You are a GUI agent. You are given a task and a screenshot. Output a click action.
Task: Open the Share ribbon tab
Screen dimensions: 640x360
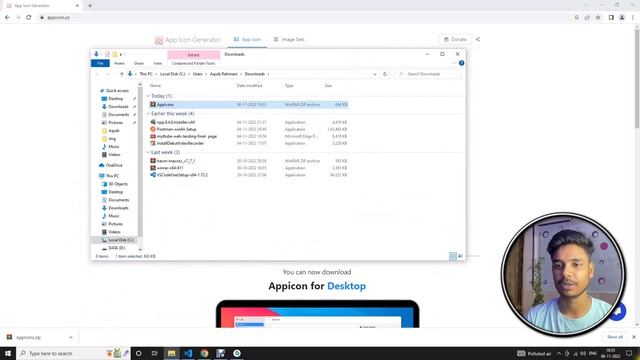pyautogui.click(x=139, y=63)
